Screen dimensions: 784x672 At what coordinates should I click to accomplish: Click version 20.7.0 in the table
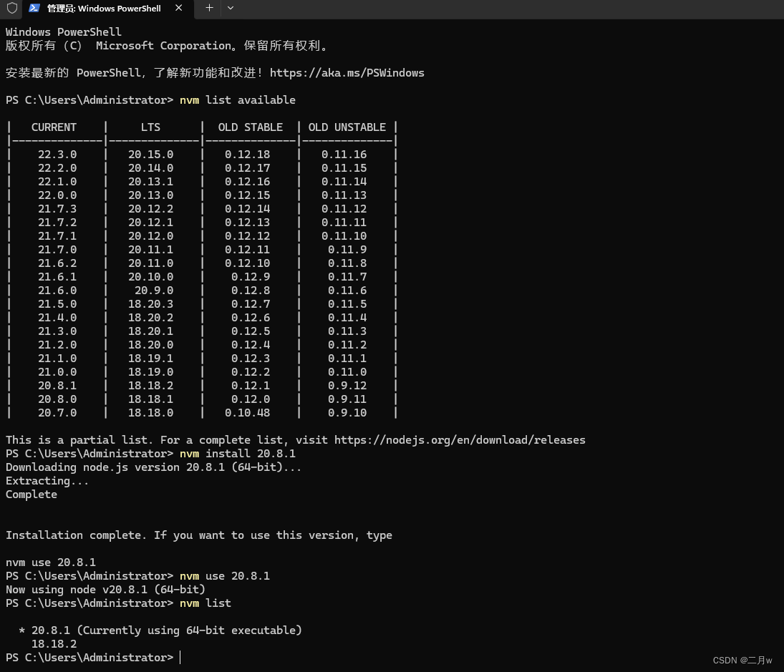click(x=57, y=413)
